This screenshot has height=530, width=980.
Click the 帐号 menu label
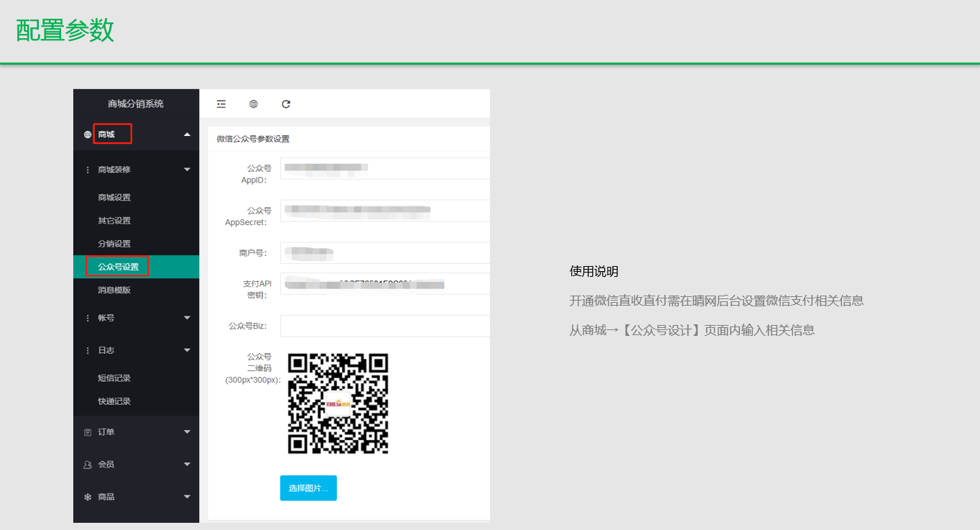click(x=106, y=318)
